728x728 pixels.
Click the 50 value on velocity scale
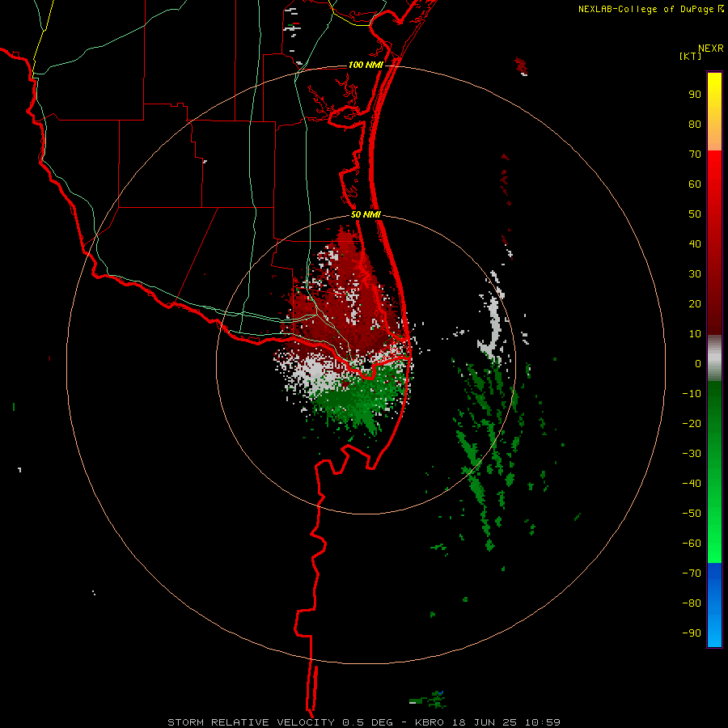click(x=695, y=214)
